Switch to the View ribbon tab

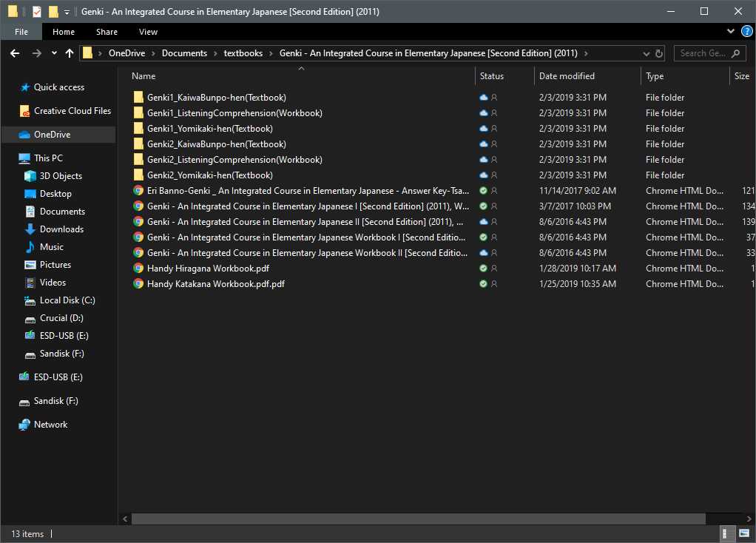pos(148,32)
